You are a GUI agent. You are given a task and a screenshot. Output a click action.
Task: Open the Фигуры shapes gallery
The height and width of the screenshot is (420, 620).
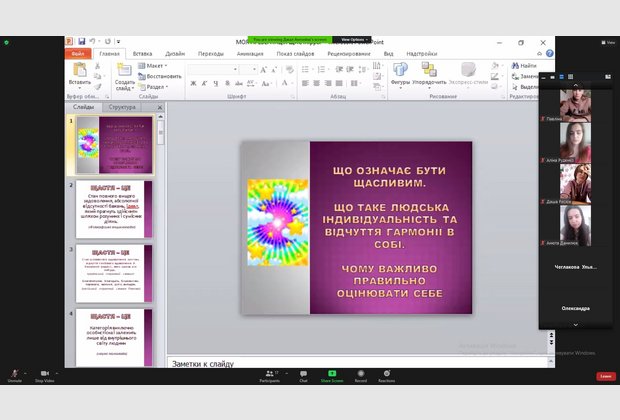pos(400,72)
